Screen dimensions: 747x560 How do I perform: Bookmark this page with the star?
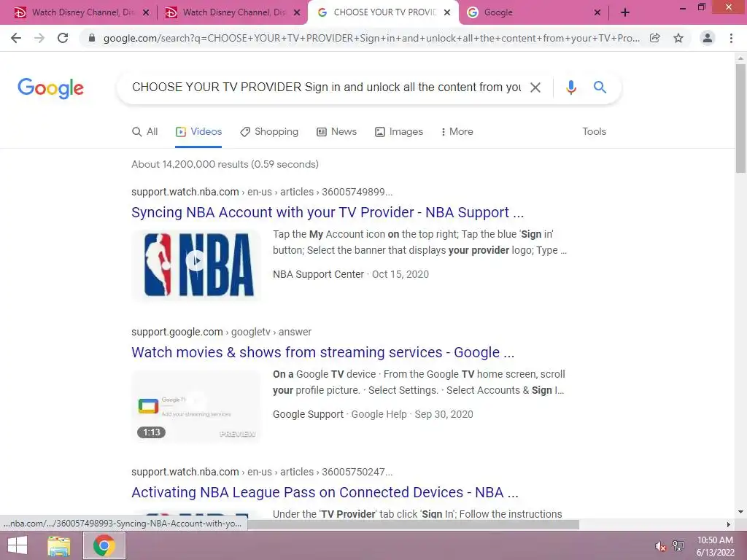tap(678, 38)
